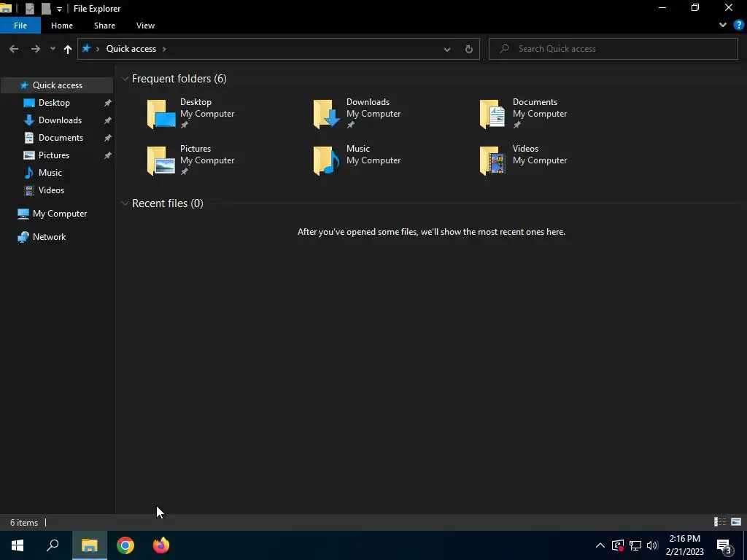Click Quick access breadcrumb in address bar
Image resolution: width=747 pixels, height=560 pixels.
(x=131, y=49)
